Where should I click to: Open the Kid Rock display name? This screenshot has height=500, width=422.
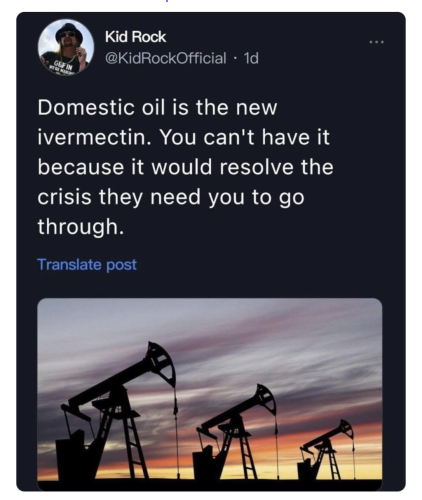[135, 37]
